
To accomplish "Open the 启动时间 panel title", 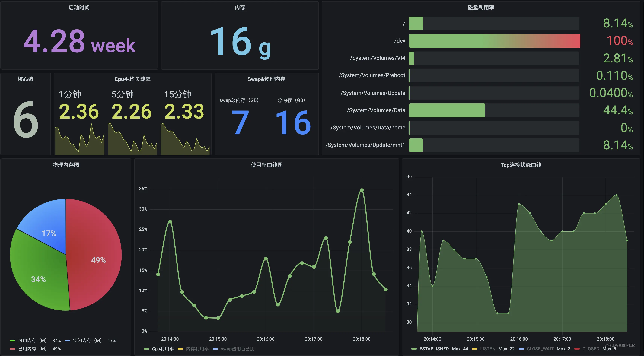I will (79, 8).
